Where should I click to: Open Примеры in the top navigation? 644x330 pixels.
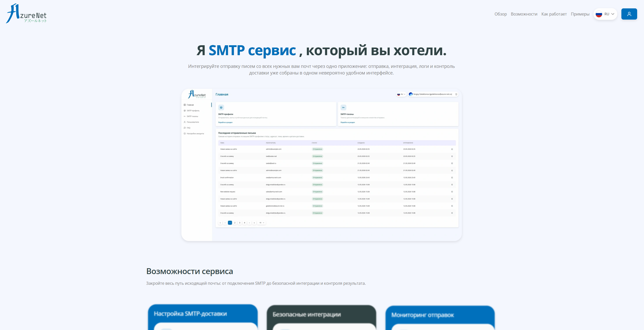tap(580, 14)
